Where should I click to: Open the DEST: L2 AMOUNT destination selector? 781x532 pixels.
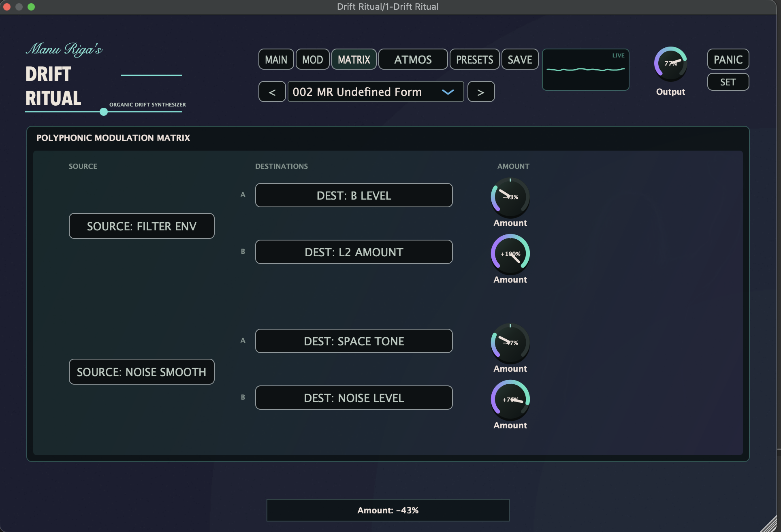pos(354,252)
